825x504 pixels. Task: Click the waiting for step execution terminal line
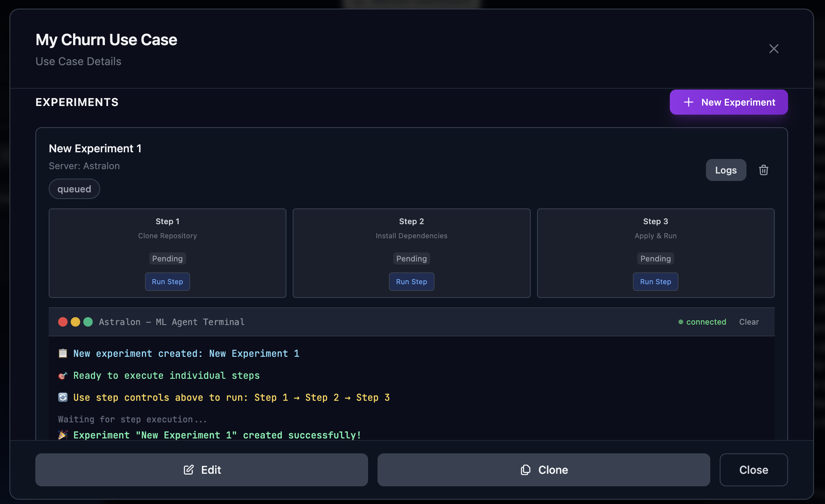pos(132,419)
